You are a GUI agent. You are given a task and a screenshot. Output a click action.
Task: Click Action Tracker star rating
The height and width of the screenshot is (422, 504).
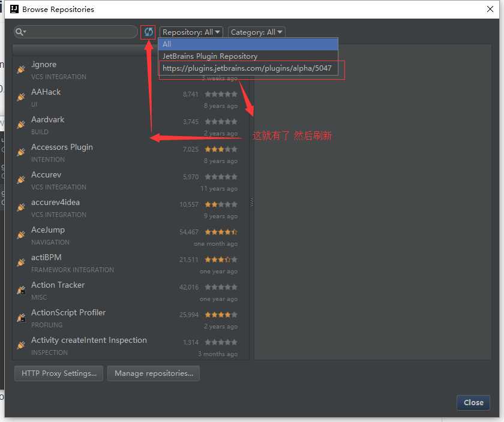(221, 287)
